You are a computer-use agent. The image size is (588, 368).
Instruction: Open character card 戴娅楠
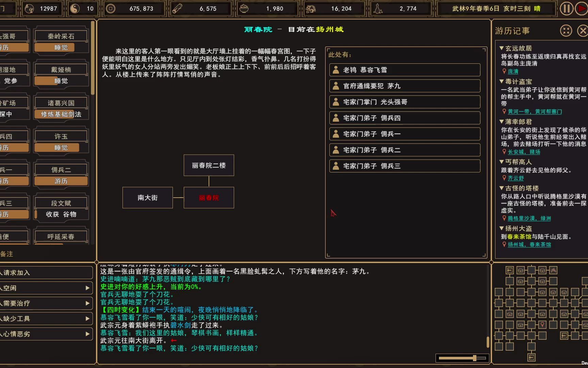tap(61, 70)
